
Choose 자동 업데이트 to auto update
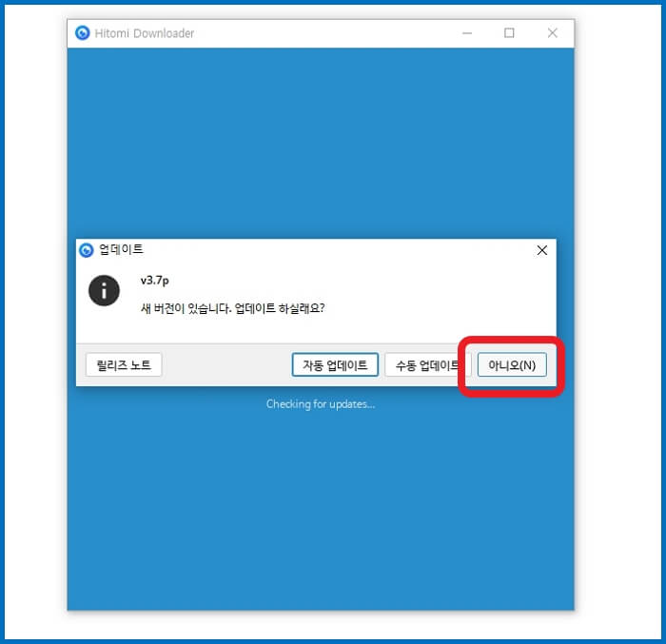click(x=335, y=365)
